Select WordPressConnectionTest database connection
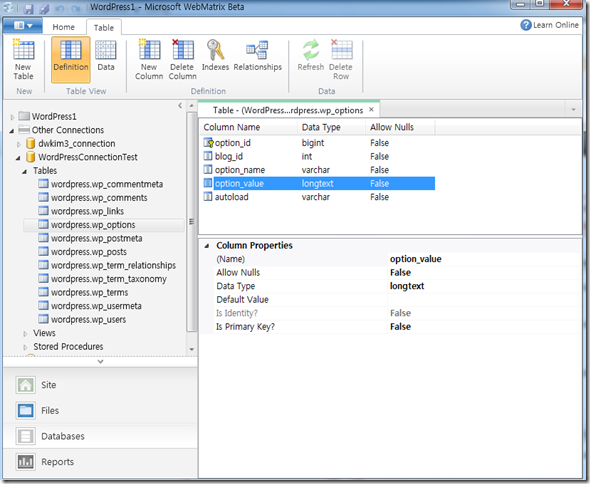The width and height of the screenshot is (590, 484). [x=88, y=157]
